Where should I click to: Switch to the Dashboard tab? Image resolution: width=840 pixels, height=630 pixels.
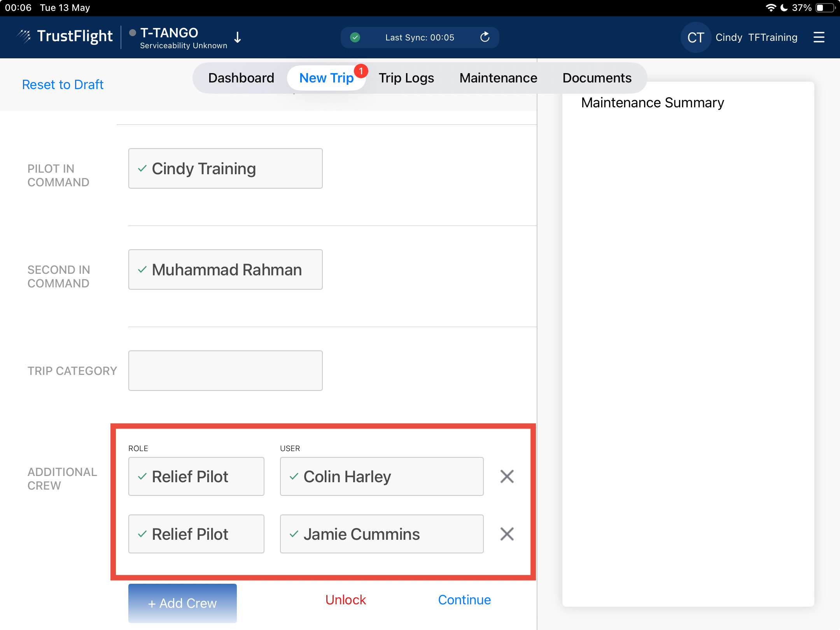[x=241, y=78]
